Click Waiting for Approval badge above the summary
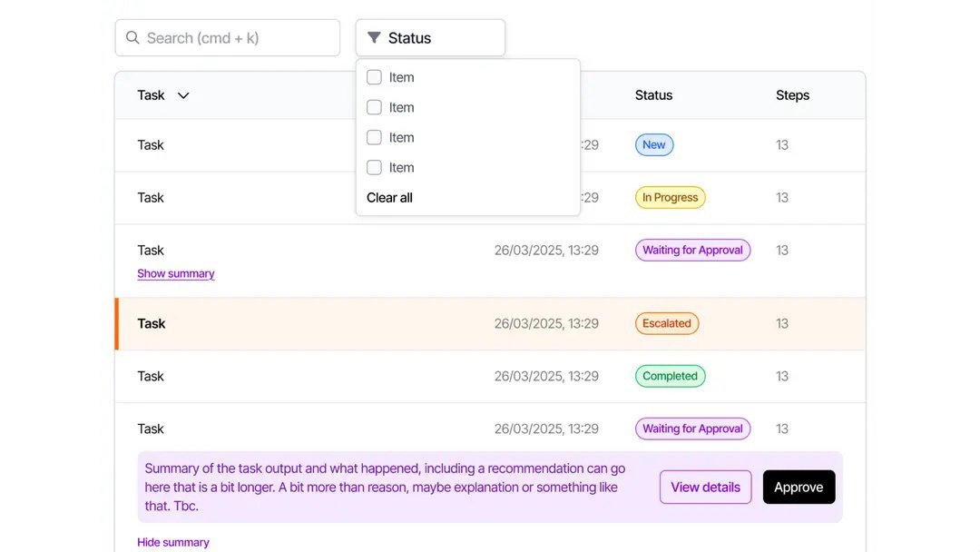This screenshot has width=980, height=552. (692, 429)
